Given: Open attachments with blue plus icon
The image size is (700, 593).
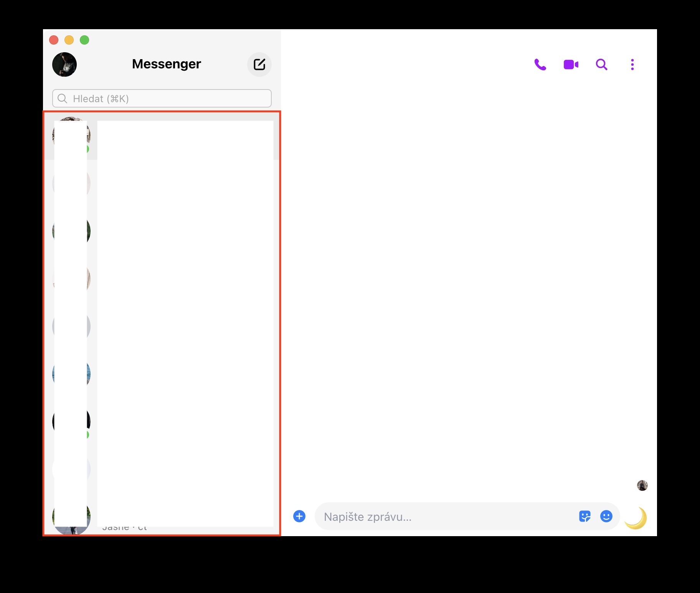Looking at the screenshot, I should pos(299,516).
